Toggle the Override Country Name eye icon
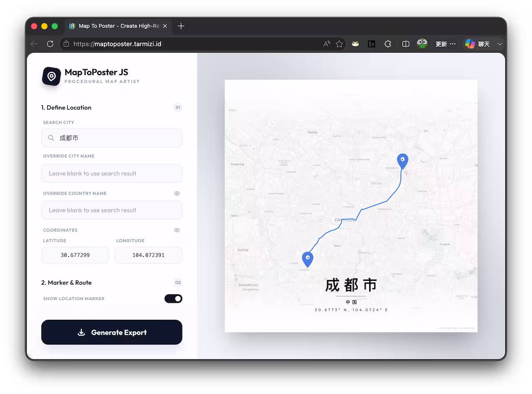The image size is (532, 394). [177, 194]
